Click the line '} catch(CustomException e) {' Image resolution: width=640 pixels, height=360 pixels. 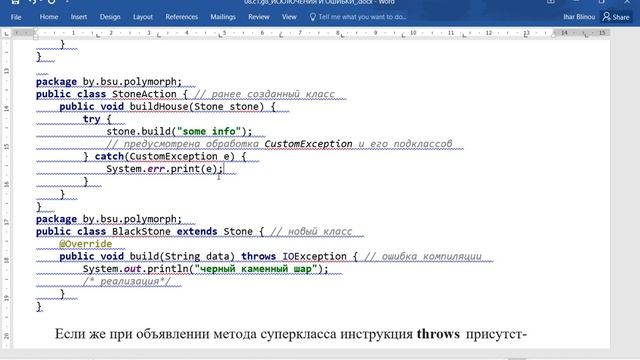pyautogui.click(x=164, y=157)
